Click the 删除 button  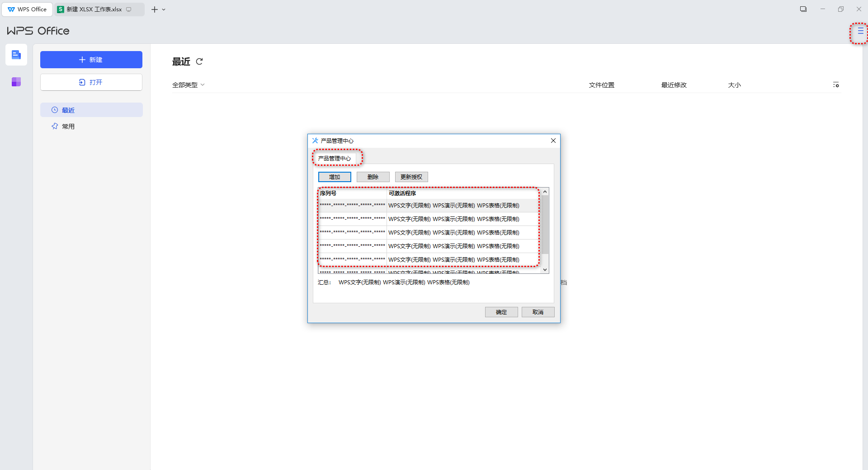373,177
